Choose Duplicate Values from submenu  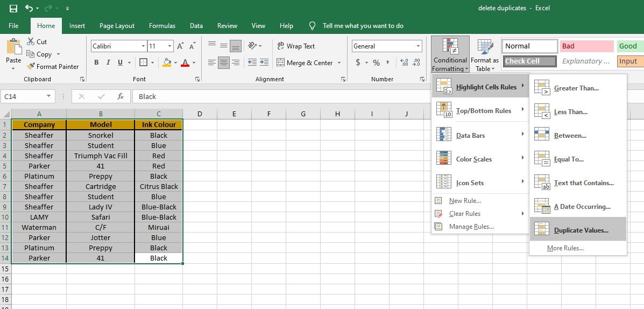pos(581,230)
